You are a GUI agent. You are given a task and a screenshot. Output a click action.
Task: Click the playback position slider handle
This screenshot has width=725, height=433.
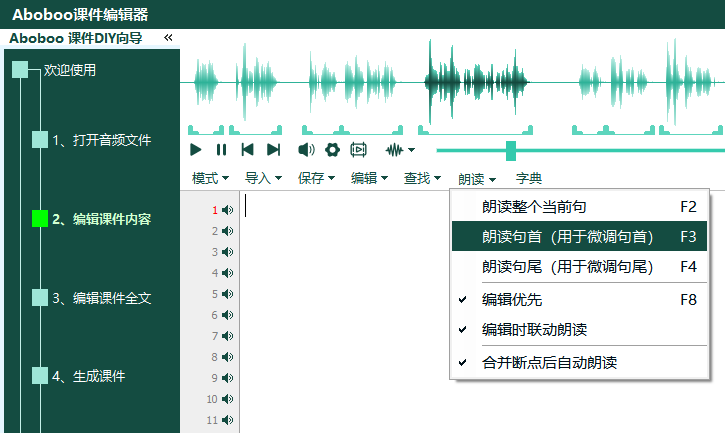tap(511, 150)
